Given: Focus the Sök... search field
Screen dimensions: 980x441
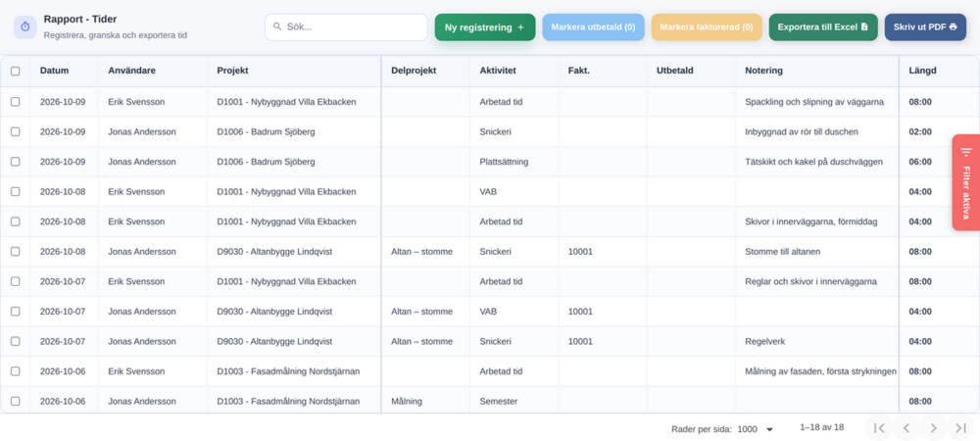Looking at the screenshot, I should point(346,26).
